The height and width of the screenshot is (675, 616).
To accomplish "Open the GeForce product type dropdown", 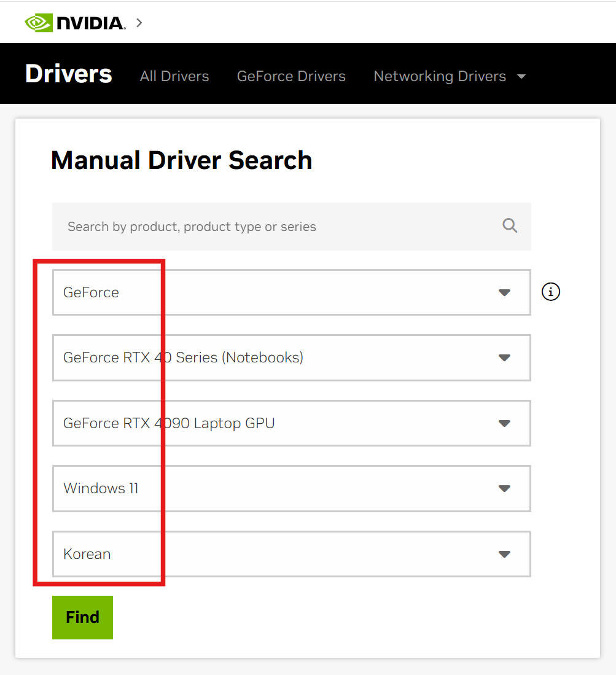I will pyautogui.click(x=292, y=292).
